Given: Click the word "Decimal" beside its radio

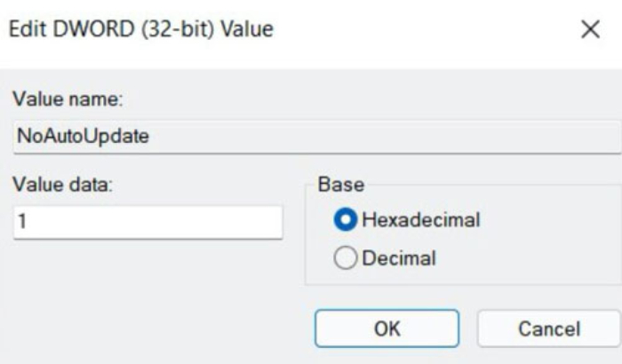Looking at the screenshot, I should pyautogui.click(x=399, y=258).
